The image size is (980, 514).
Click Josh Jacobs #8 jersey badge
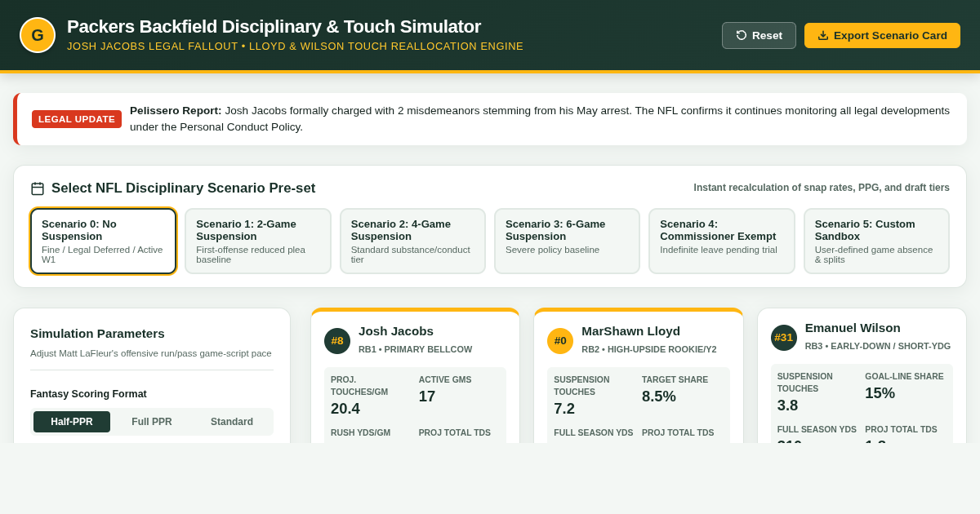[337, 341]
